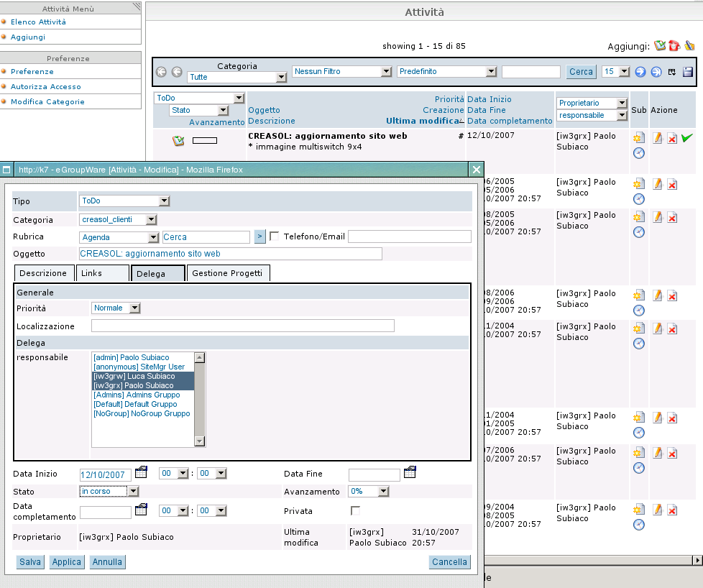Jump to last page of activity list
Screen dimensions: 703x588
656,72
